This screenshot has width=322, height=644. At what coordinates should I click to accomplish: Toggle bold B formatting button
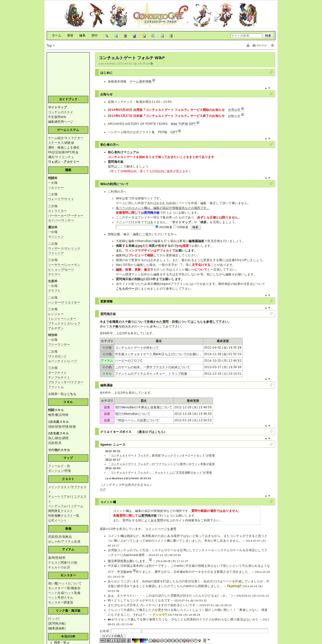(108, 640)
